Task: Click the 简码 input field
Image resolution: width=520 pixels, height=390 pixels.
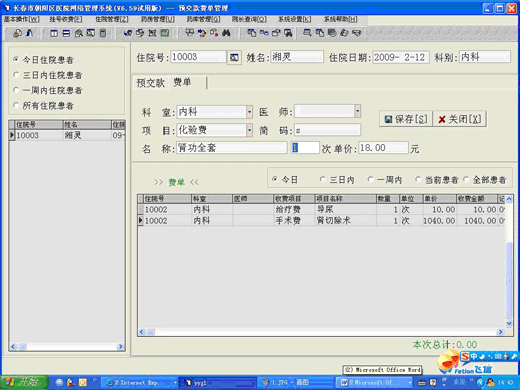Action: (327, 130)
